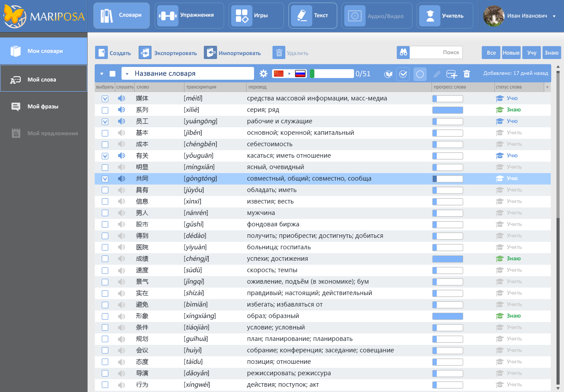564x392 pixels.
Task: Click the Экспортировать button
Action: 168,53
